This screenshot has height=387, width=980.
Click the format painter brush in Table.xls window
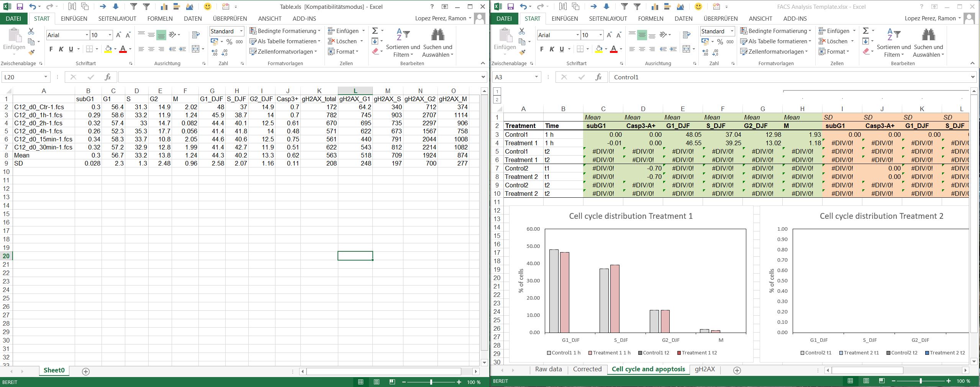[x=31, y=52]
